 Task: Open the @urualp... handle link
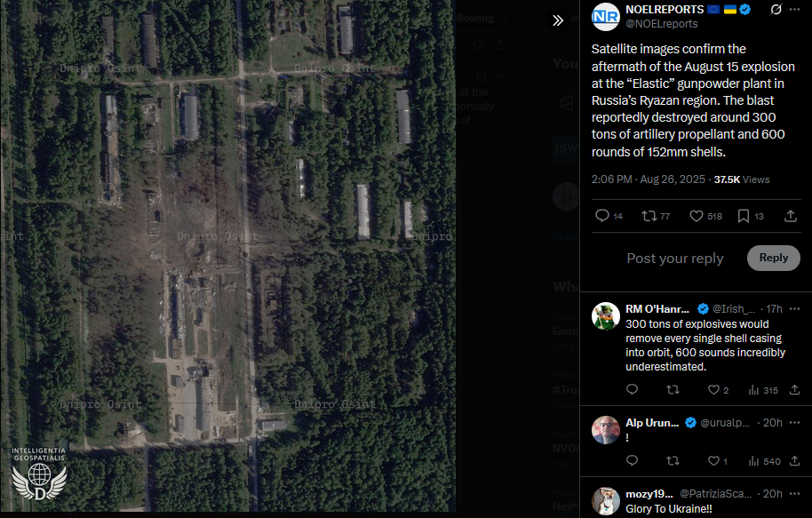(724, 423)
